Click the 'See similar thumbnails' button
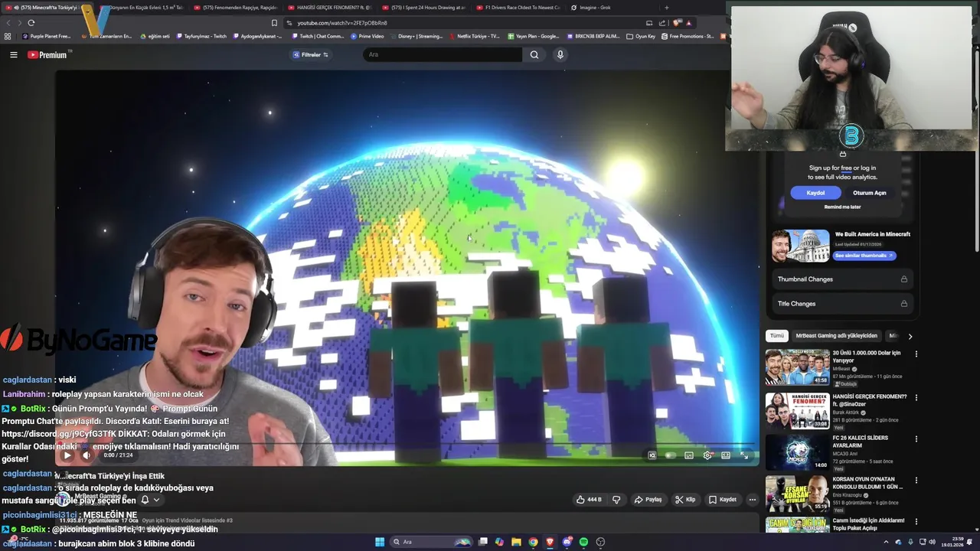The image size is (980, 551). 864,256
